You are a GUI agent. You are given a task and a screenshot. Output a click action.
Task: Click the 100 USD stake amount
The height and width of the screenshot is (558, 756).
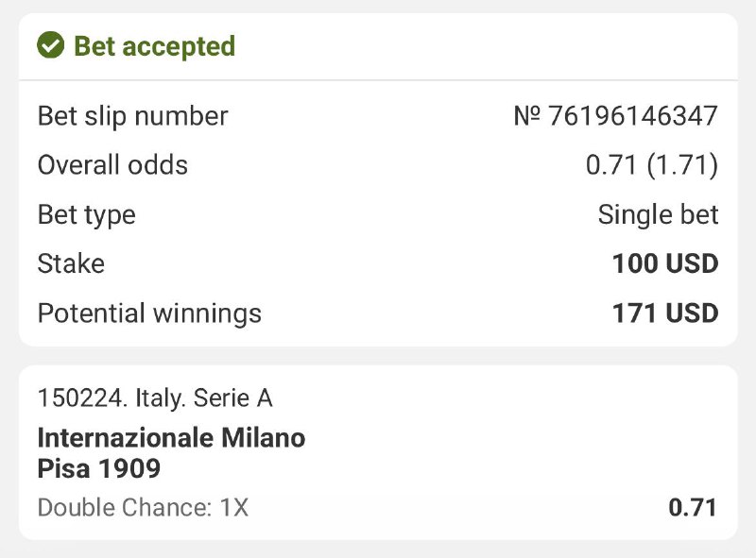(x=665, y=263)
